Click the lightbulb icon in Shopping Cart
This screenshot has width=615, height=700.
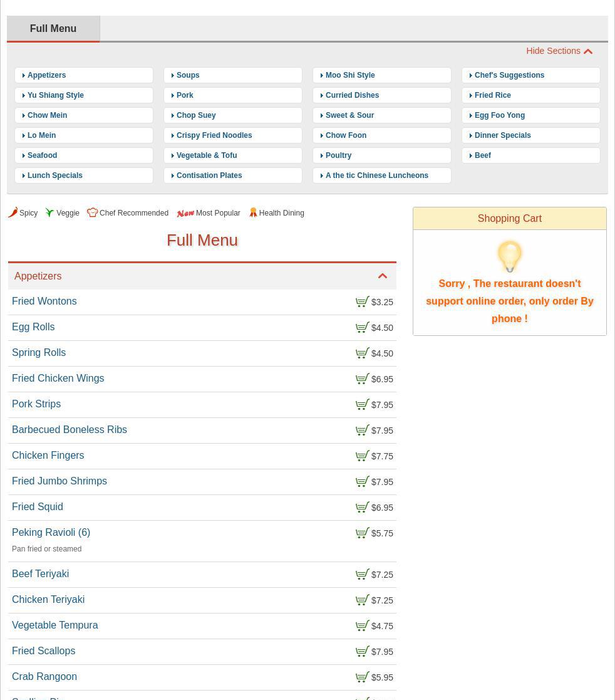509,256
